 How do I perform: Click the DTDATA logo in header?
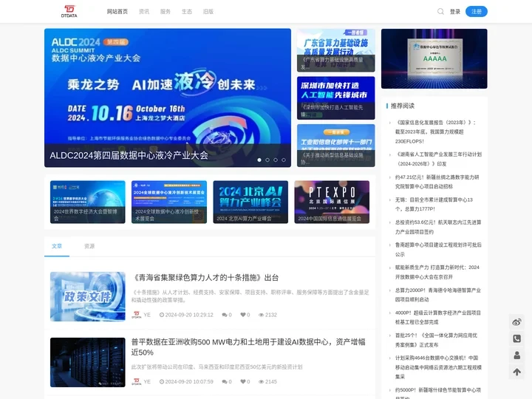[69, 11]
